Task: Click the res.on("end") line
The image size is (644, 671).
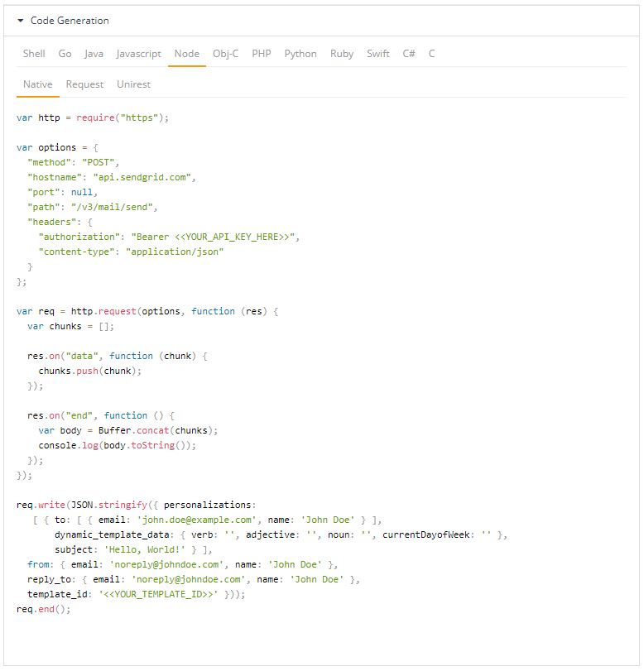Action: tap(101, 415)
